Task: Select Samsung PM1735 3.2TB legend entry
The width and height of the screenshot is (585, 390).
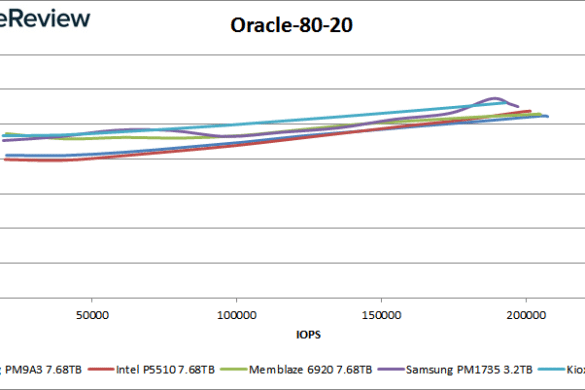Action: 455,369
